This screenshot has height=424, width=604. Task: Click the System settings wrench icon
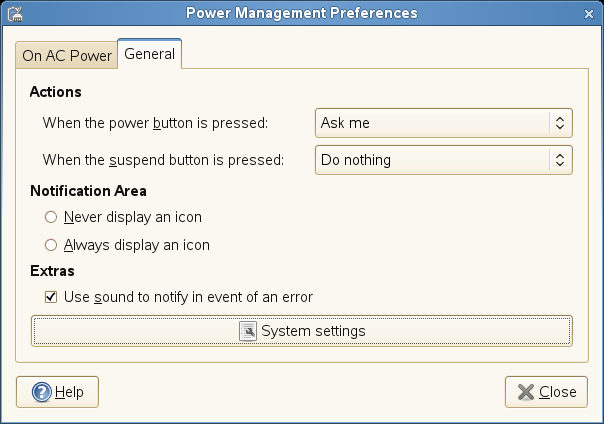pos(249,331)
